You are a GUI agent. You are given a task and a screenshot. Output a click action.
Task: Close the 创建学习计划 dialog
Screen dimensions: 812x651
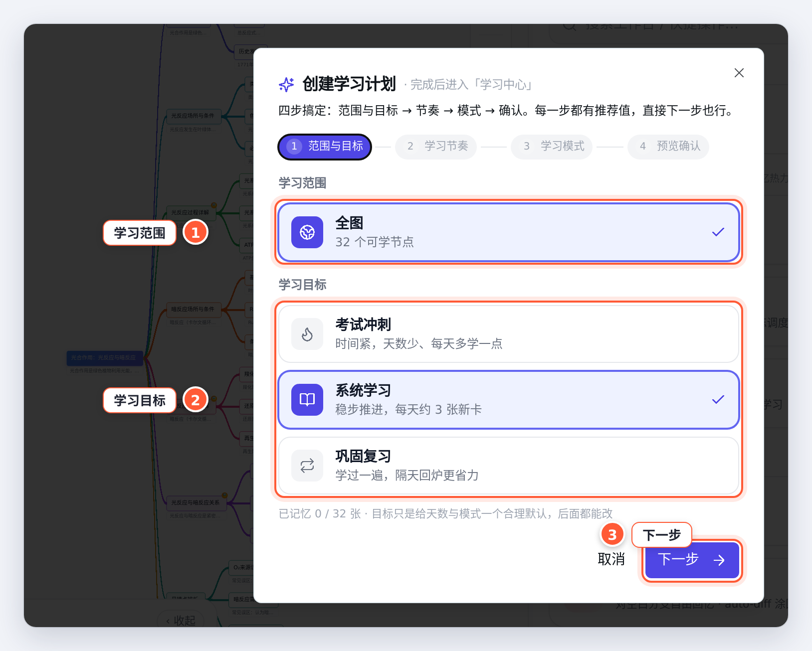(x=739, y=73)
